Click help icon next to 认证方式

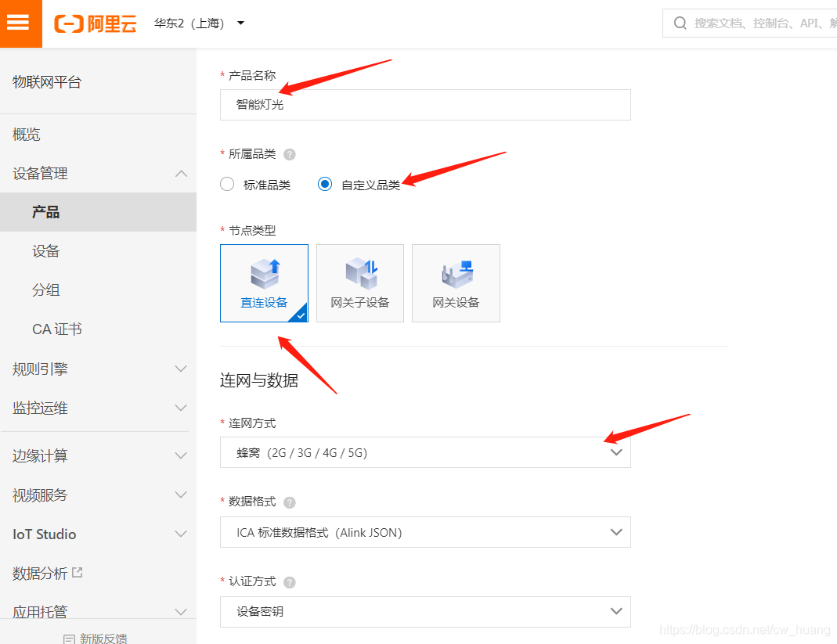[x=290, y=582]
